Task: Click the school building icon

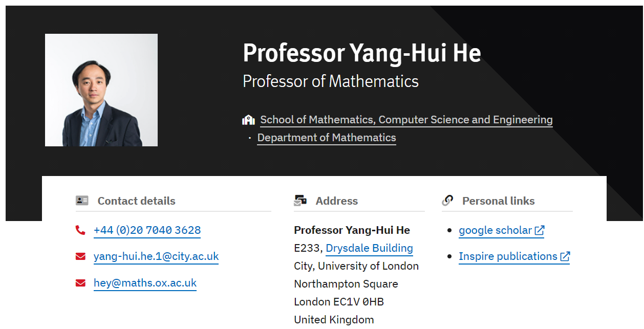Action: click(x=248, y=120)
